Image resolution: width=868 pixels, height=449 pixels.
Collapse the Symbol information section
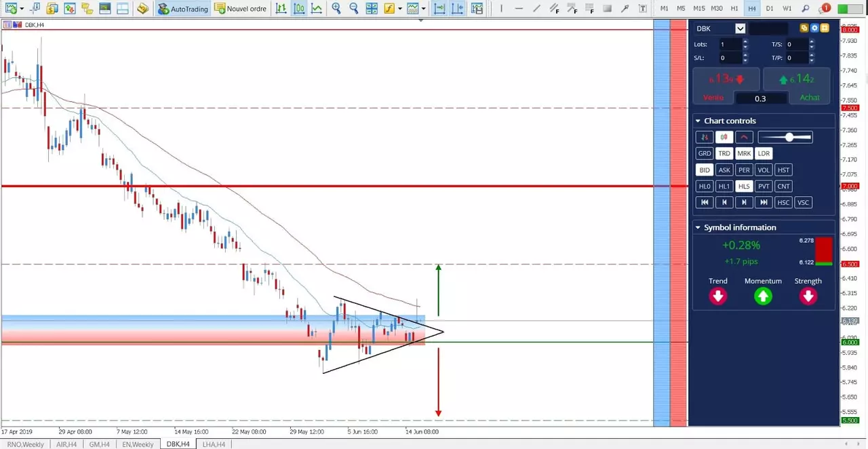[x=698, y=227]
